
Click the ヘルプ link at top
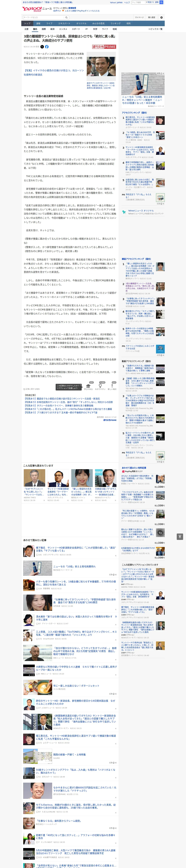[x=127, y=2]
